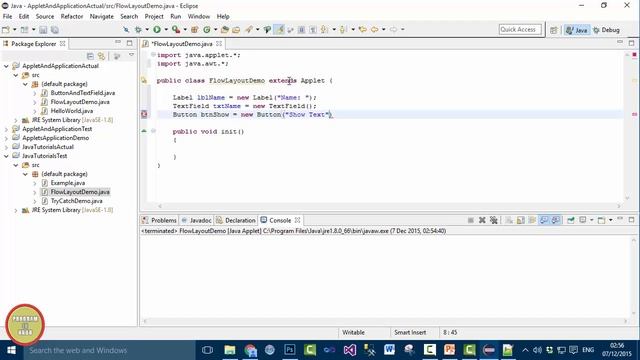Click the New file toolbar icon
Image resolution: width=640 pixels, height=360 pixels.
click(6, 30)
